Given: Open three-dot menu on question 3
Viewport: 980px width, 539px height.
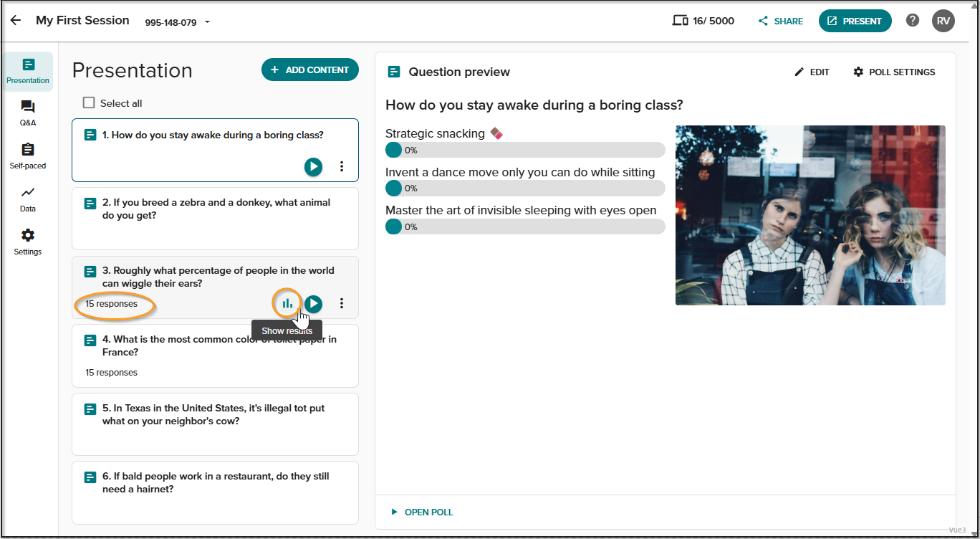Looking at the screenshot, I should [342, 304].
